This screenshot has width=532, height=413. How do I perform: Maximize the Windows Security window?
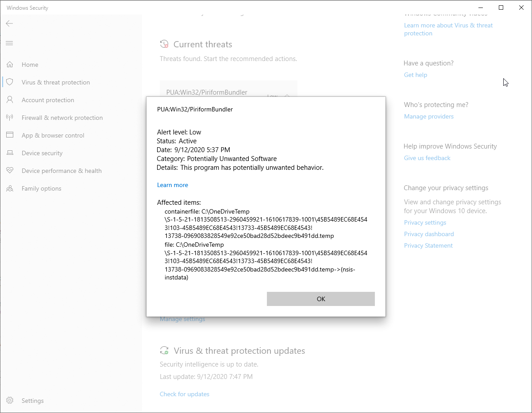(501, 8)
